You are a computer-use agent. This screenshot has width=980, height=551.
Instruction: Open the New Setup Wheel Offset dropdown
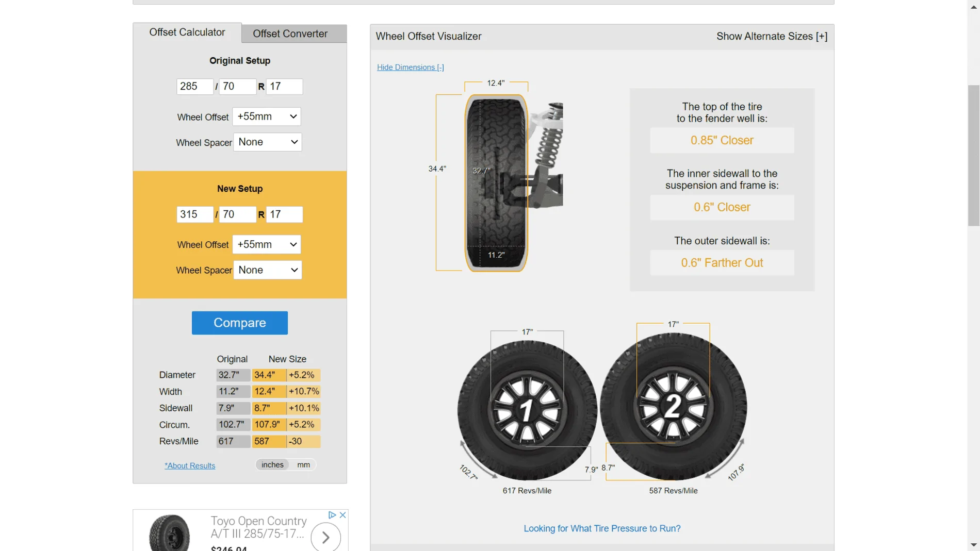(x=267, y=244)
